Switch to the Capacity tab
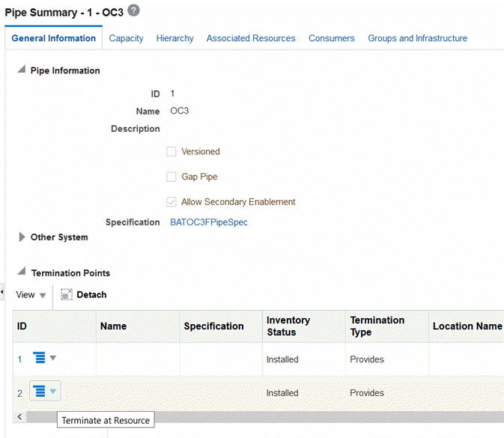The image size is (504, 438). [126, 38]
